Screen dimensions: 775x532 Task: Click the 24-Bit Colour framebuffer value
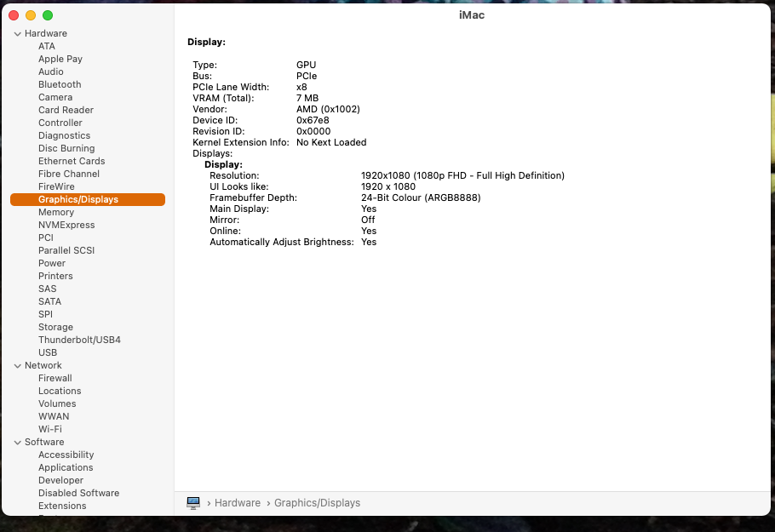(421, 197)
